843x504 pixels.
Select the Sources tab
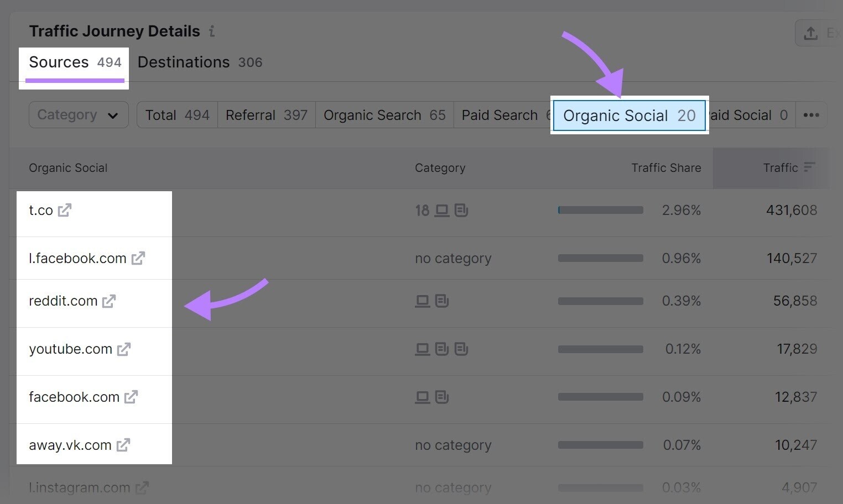click(x=75, y=62)
